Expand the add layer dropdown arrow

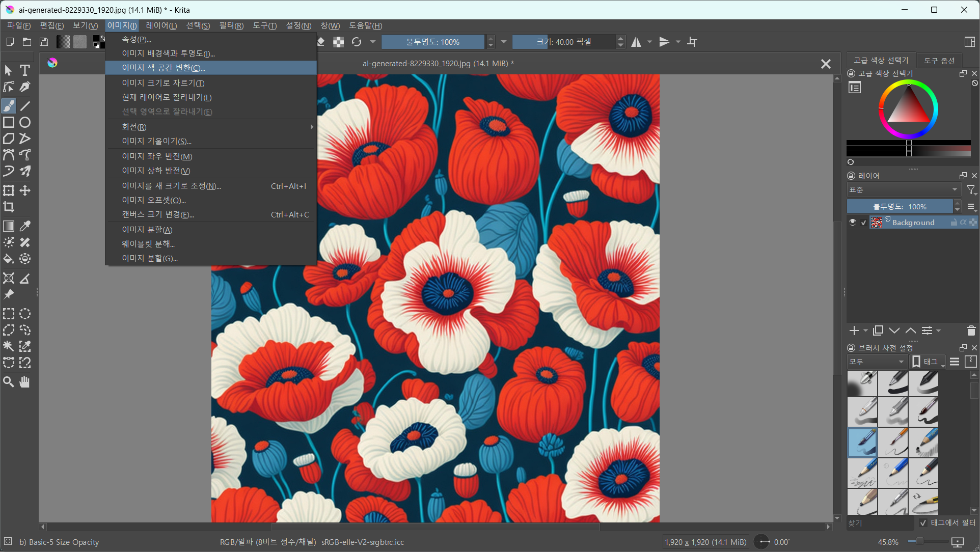(x=865, y=331)
